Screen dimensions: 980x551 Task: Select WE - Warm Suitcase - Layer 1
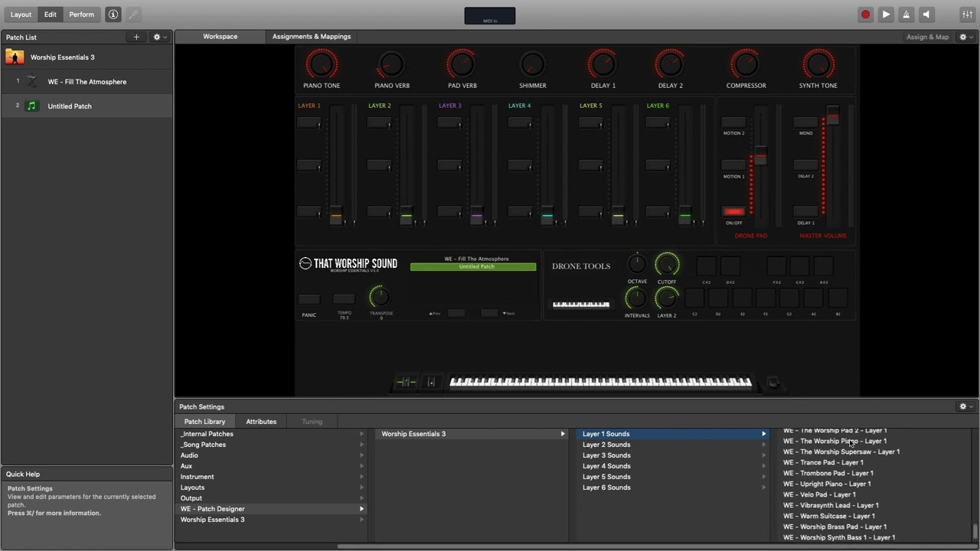[828, 516]
